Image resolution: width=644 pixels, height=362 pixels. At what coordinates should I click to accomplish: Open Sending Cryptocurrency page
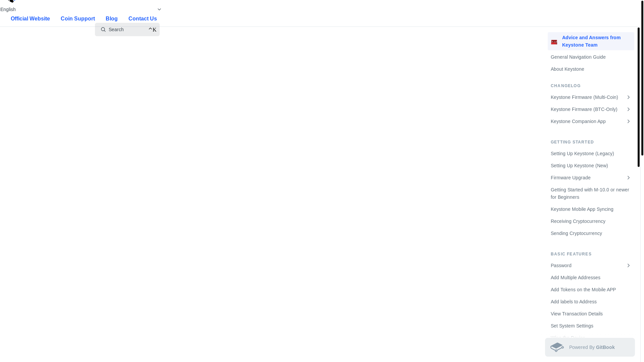coord(591,233)
